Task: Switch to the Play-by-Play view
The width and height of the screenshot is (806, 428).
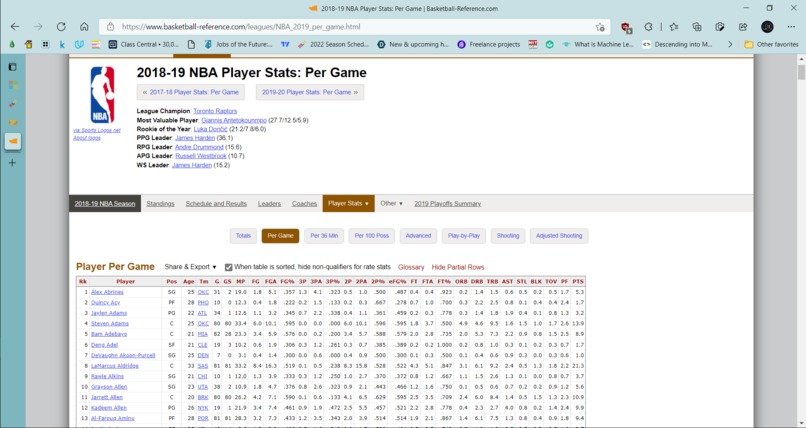Action: click(x=464, y=236)
